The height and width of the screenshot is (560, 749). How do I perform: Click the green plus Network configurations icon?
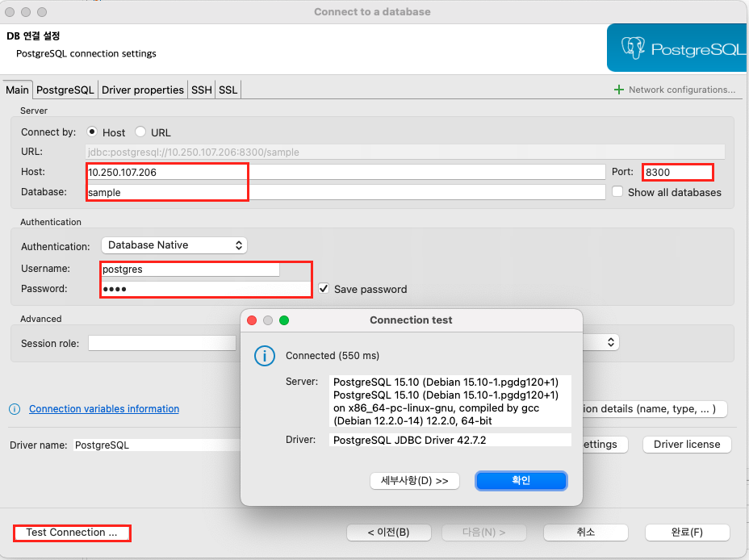click(618, 90)
